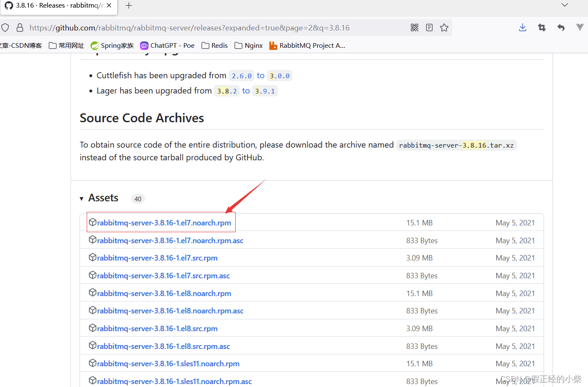Bookmark this page with the star icon
The image size is (588, 387).
click(x=444, y=27)
